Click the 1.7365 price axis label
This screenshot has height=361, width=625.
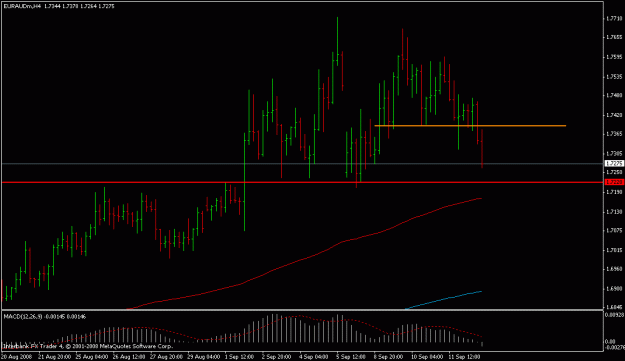tap(614, 134)
